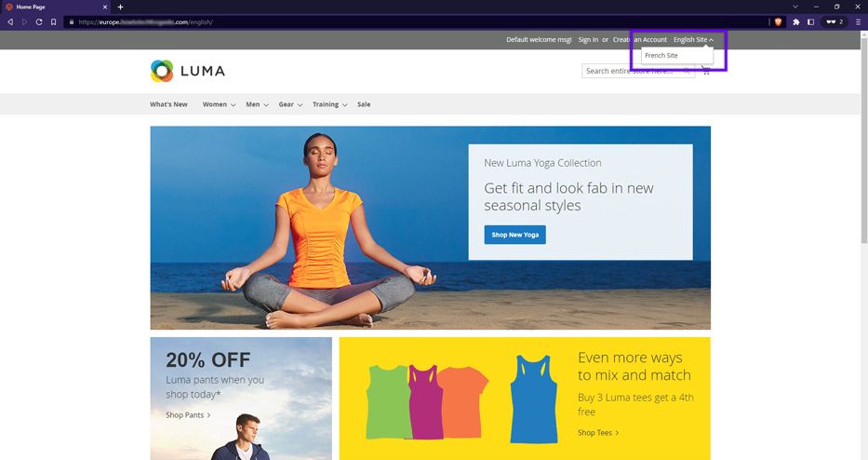Image resolution: width=868 pixels, height=460 pixels.
Task: Click the address bar URL
Action: 145,22
